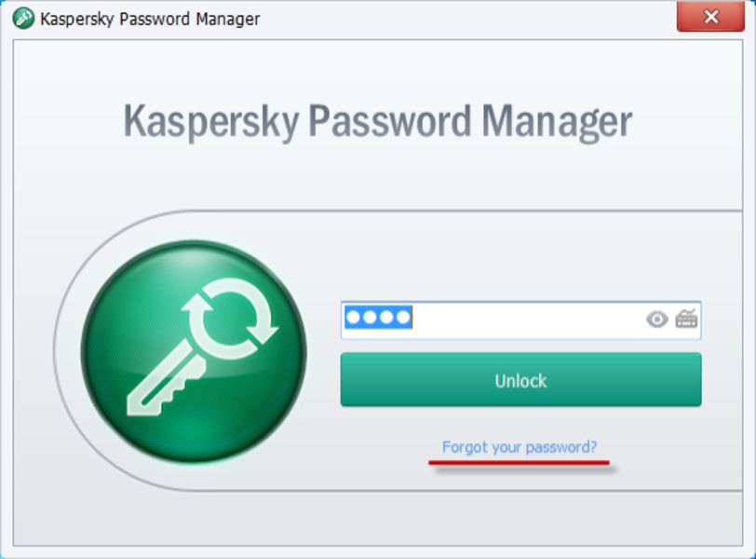Viewport: 756px width, 559px height.
Task: Focus the master password input field
Action: [x=521, y=320]
